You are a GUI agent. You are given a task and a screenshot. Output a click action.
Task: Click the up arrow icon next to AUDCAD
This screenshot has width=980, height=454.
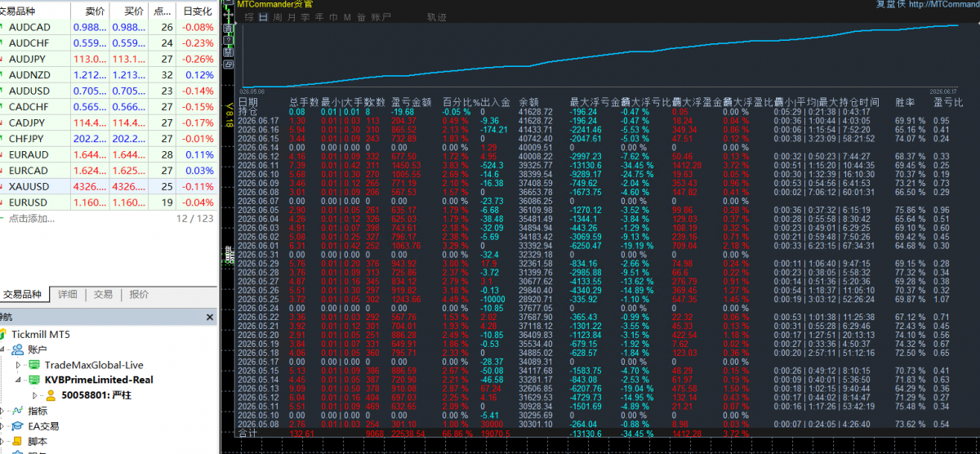coord(2,27)
